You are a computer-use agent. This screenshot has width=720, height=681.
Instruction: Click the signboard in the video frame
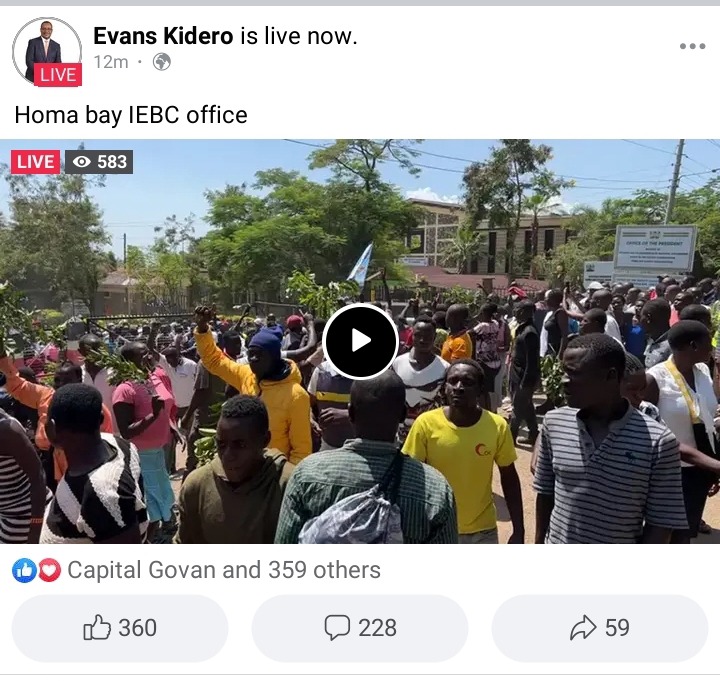tap(655, 248)
